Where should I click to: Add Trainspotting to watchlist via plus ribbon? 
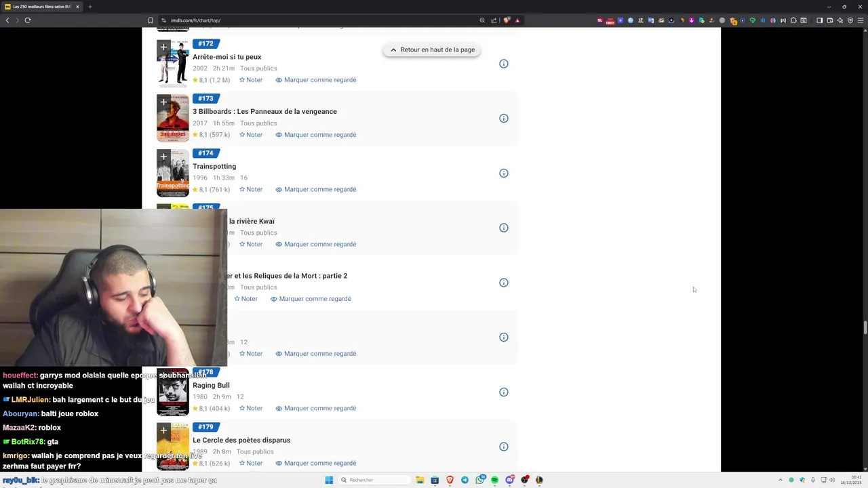[163, 157]
